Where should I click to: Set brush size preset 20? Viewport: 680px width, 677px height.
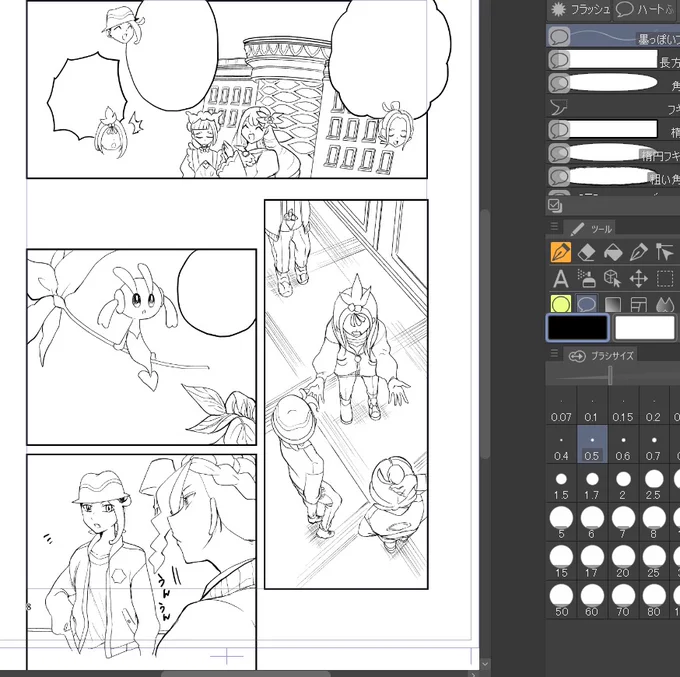[x=623, y=562]
